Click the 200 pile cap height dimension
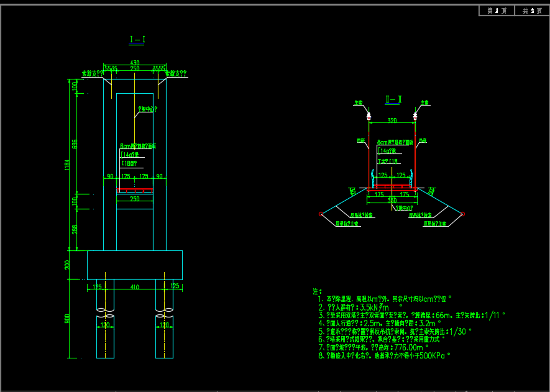This screenshot has width=550, height=392. tap(68, 264)
